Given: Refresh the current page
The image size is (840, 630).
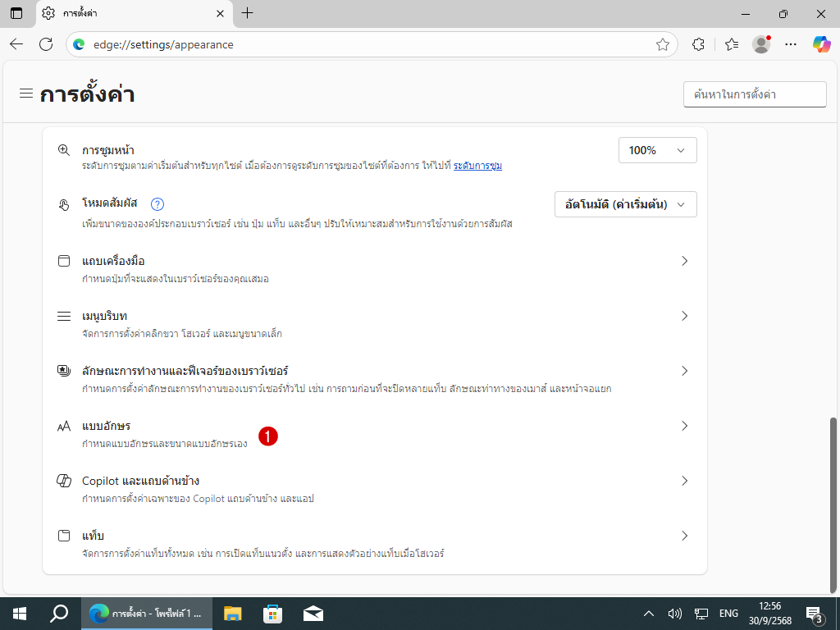Looking at the screenshot, I should coord(46,44).
